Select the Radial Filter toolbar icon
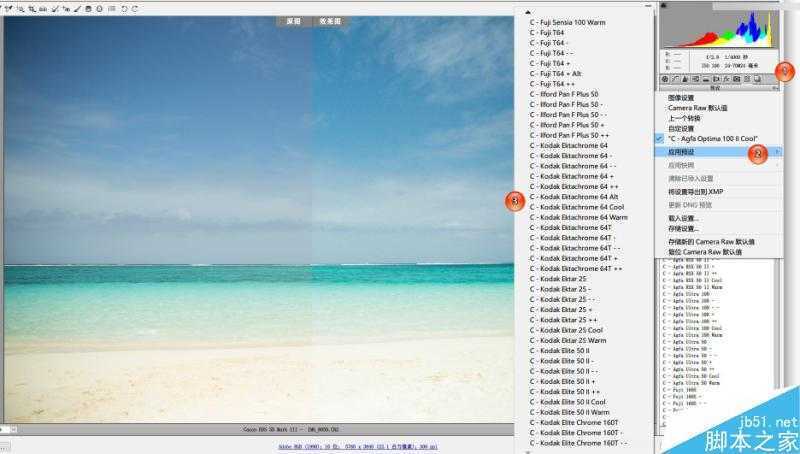Image resolution: width=800 pixels, height=454 pixels. tap(99, 9)
